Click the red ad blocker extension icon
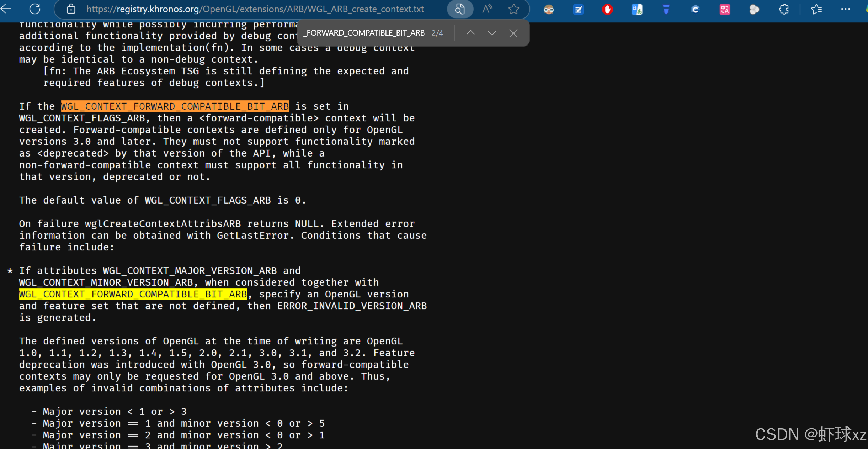868x449 pixels. pyautogui.click(x=608, y=9)
